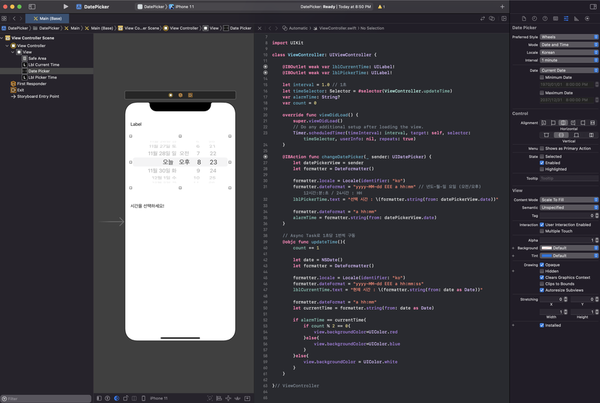Click the View Controller icon in the scene dock
Image resolution: width=600 pixels, height=403 pixels.
coord(171,95)
